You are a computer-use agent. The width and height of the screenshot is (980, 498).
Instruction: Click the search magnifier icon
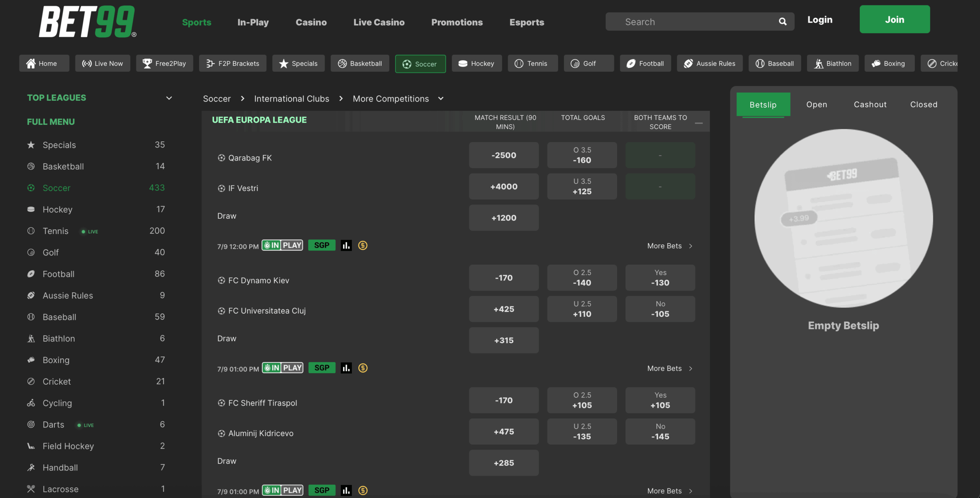782,22
